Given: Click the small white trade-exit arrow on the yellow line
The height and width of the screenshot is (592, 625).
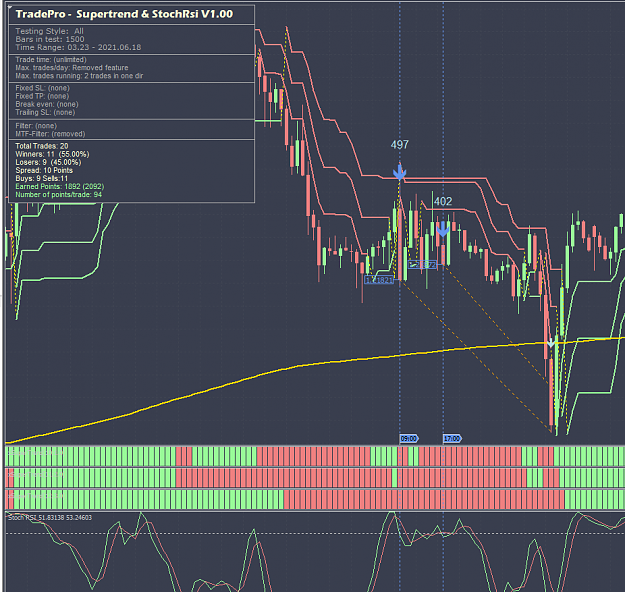Looking at the screenshot, I should tap(551, 342).
